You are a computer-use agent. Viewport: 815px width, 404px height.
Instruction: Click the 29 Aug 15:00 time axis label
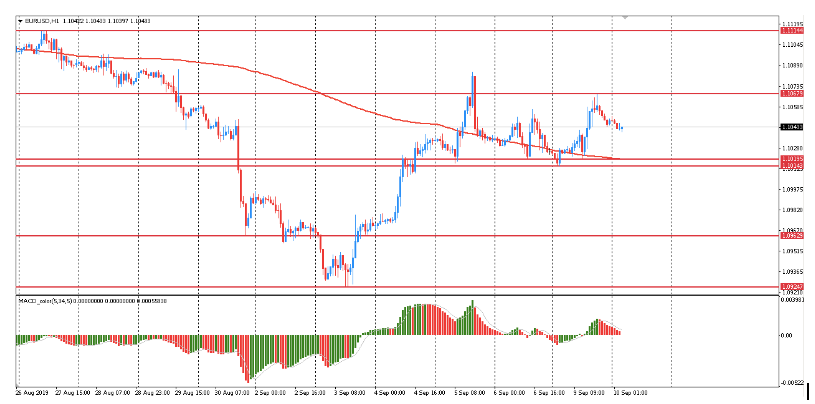pyautogui.click(x=192, y=393)
